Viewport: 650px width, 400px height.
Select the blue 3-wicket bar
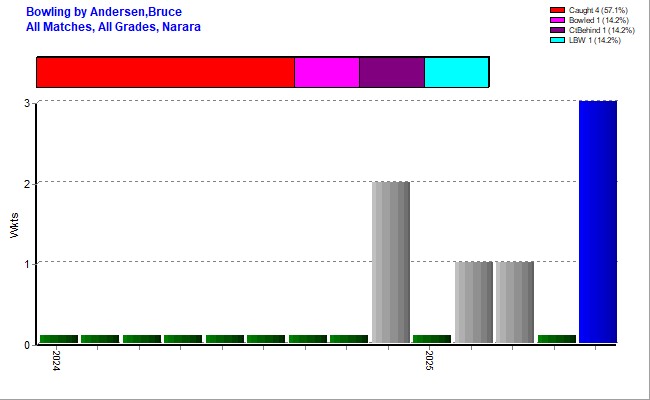coord(598,222)
